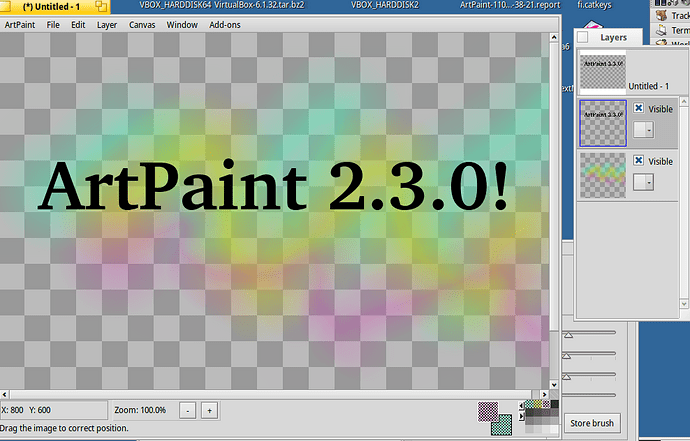Screen dimensions: 690x441
Task: Click the zoom button on Untitled - 1 tab
Action: (x=101, y=6)
